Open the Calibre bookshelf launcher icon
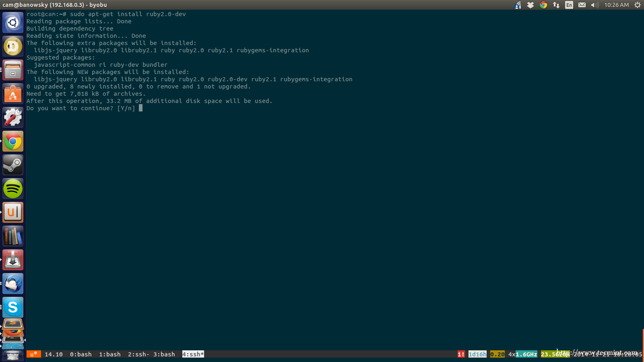 coord(13,236)
